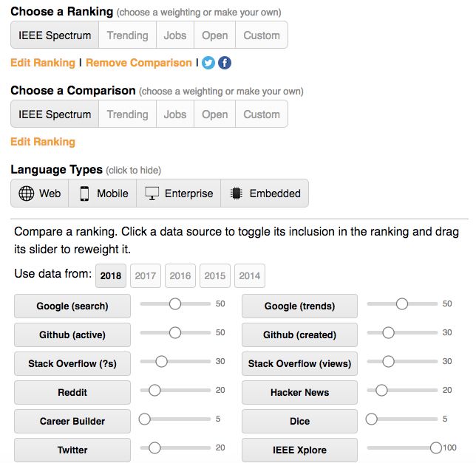Switch ranking to the Custom weighting tab

(262, 35)
